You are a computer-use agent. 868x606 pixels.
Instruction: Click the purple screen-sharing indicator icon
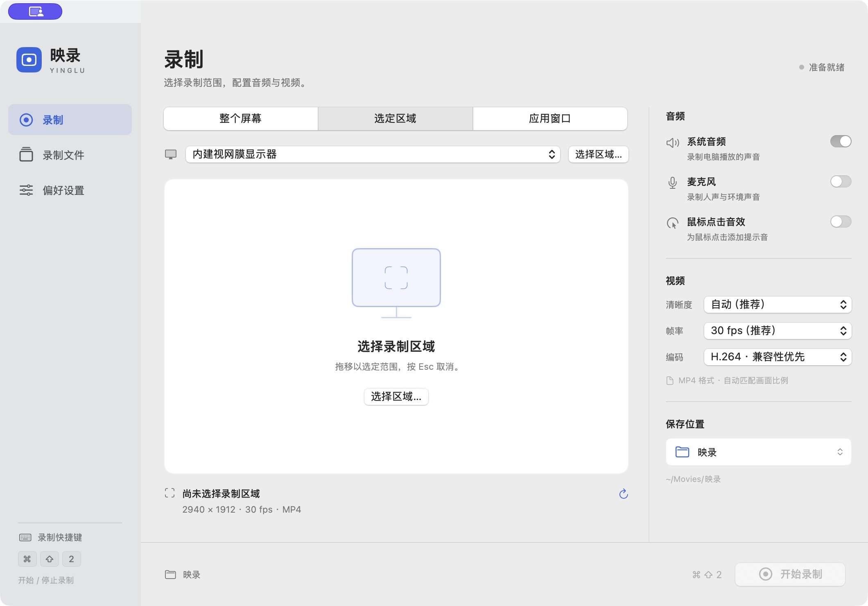click(36, 11)
